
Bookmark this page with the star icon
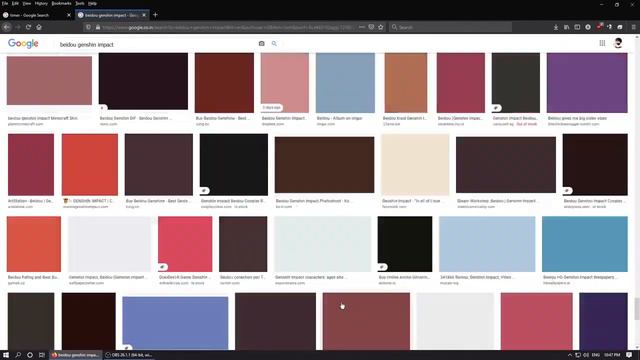[x=381, y=27]
